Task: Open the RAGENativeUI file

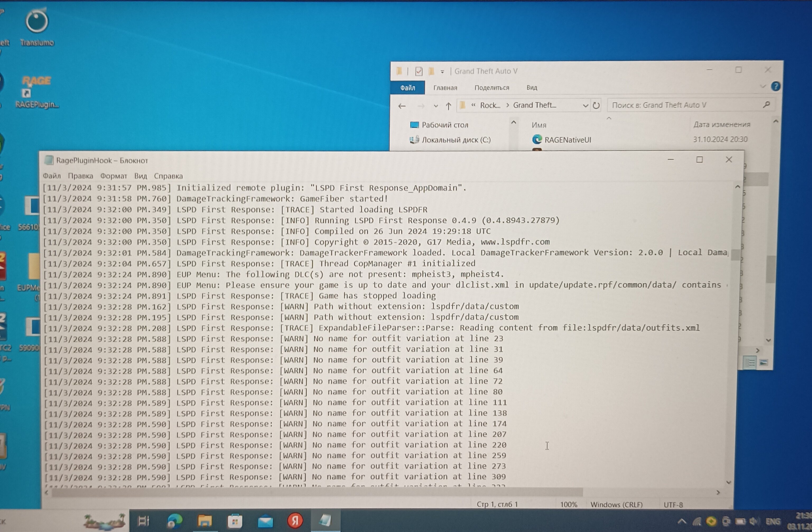Action: (x=567, y=140)
